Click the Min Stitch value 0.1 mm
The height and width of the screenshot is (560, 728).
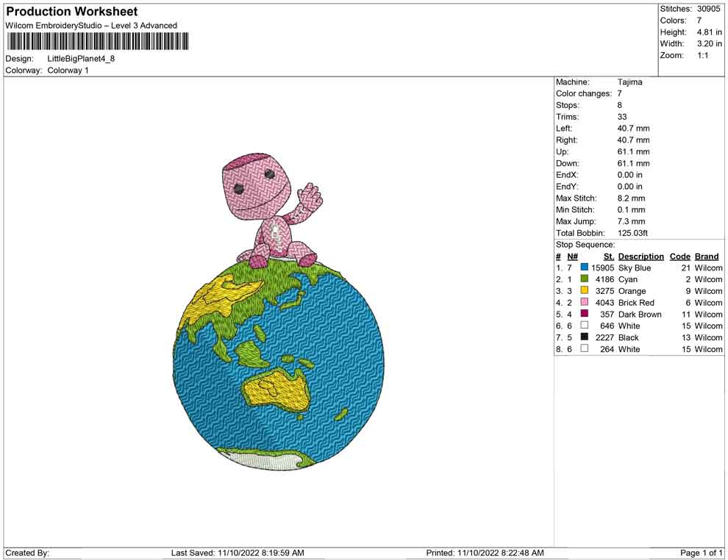coord(631,209)
